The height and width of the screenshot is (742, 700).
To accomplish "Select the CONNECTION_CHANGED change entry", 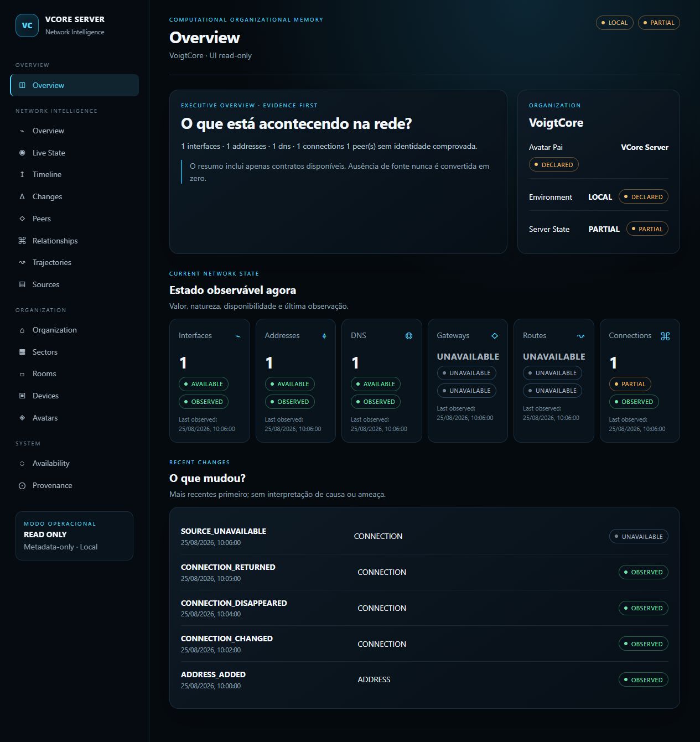I will coord(424,644).
